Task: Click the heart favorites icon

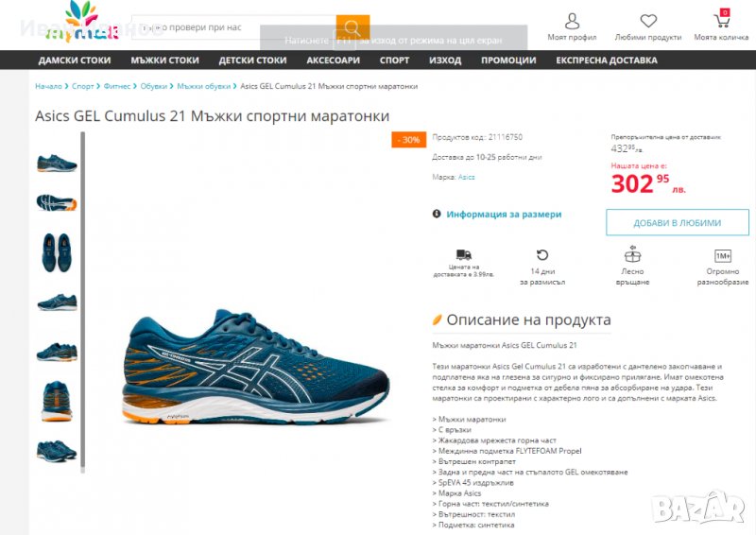Action: 648,21
